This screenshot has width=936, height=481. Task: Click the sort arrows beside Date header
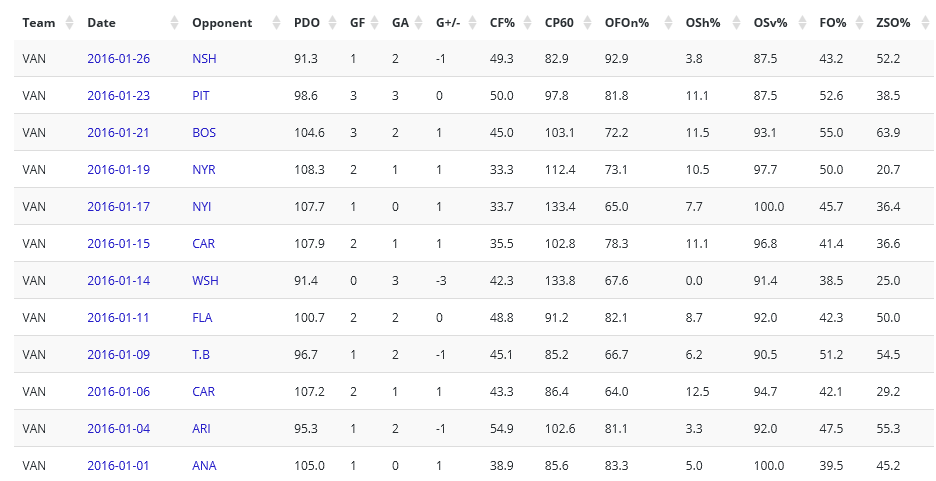pyautogui.click(x=174, y=23)
